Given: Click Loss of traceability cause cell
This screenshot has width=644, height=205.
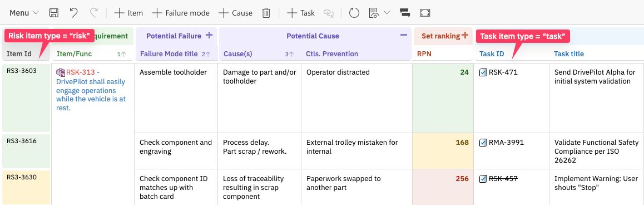Looking at the screenshot, I should [x=260, y=188].
